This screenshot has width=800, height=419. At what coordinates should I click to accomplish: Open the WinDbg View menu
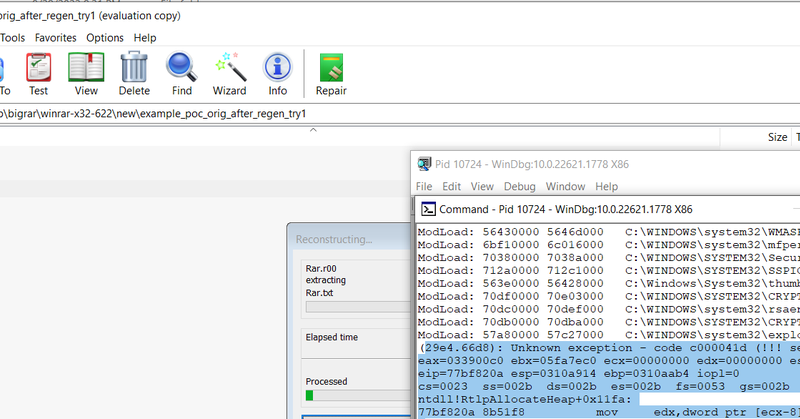[482, 186]
